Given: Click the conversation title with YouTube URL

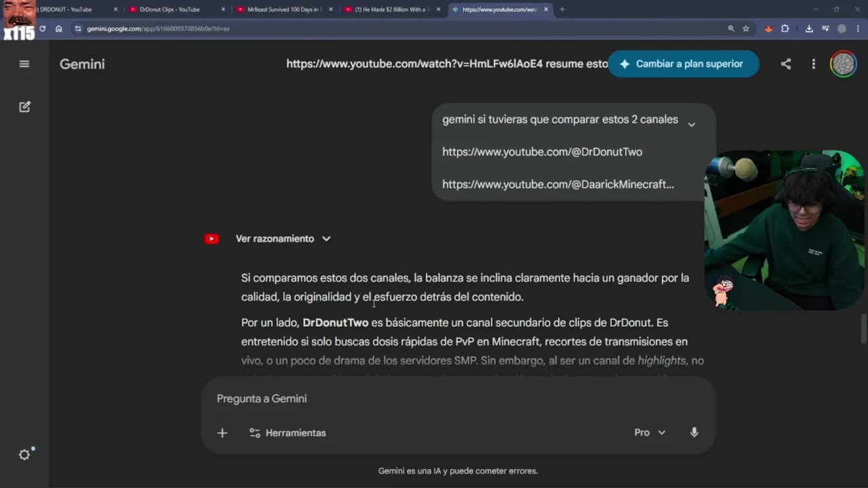Looking at the screenshot, I should click(447, 64).
